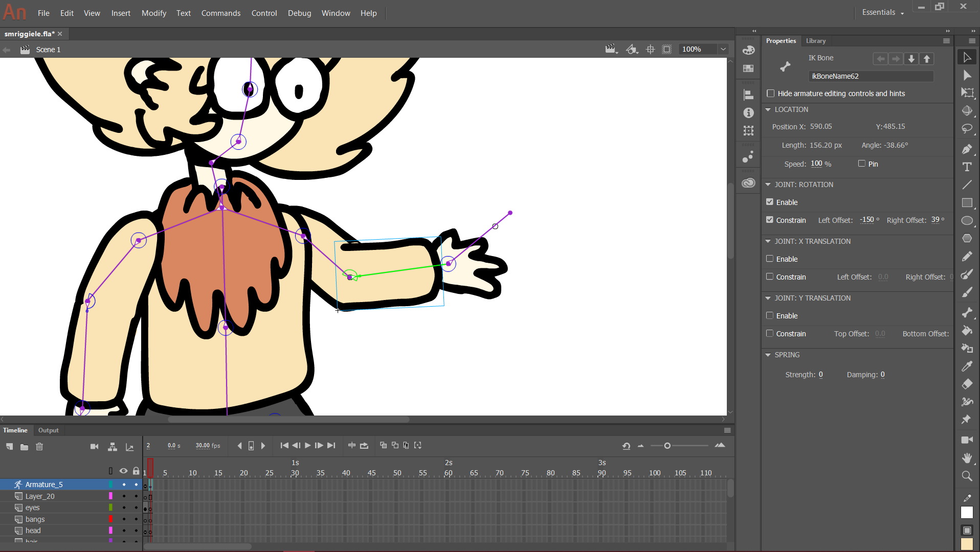980x552 pixels.
Task: Play the timeline animation
Action: 307,446
